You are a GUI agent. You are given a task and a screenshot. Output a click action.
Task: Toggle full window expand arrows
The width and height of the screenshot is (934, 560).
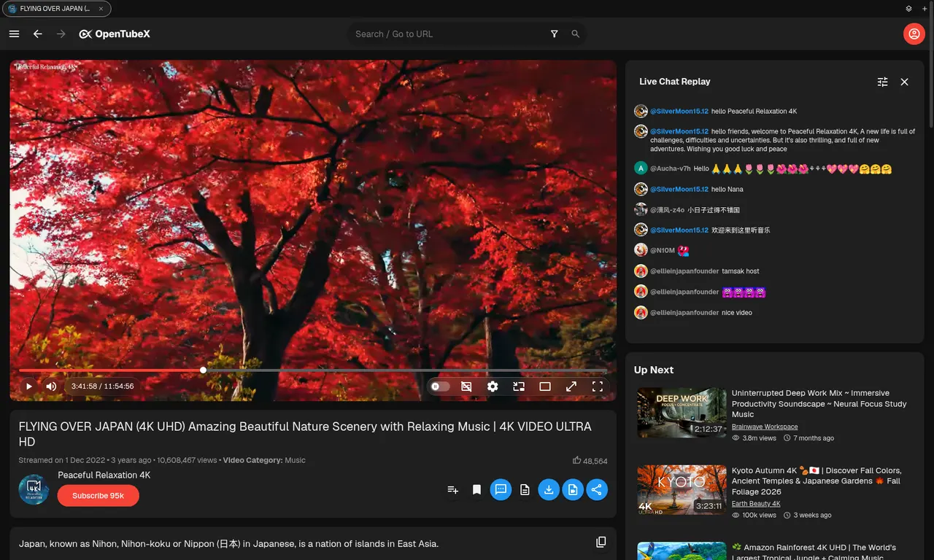(571, 386)
